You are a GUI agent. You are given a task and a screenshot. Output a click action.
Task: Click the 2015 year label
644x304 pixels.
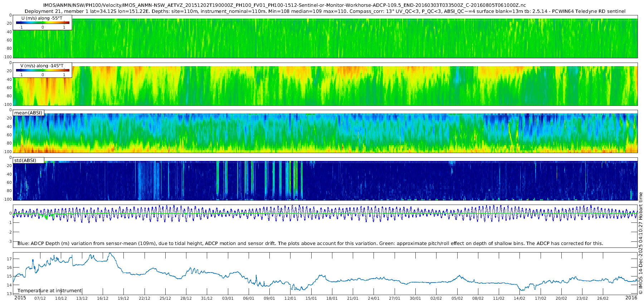pyautogui.click(x=20, y=298)
